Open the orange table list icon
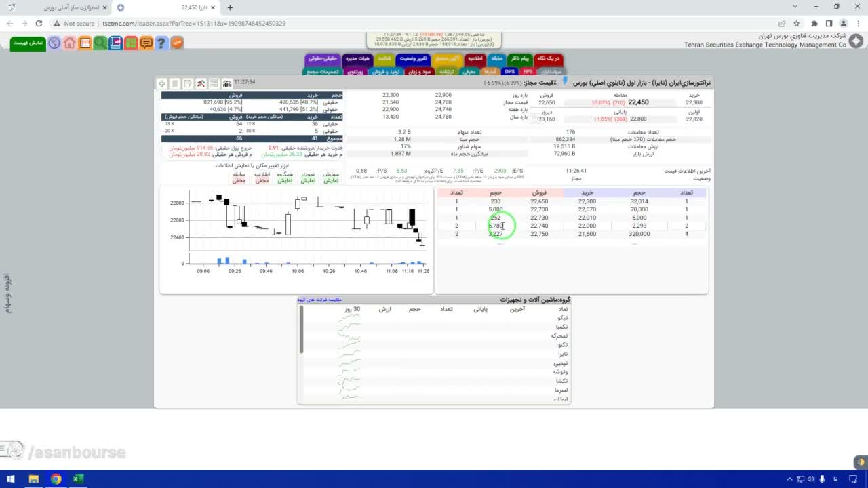Image resolution: width=868 pixels, height=488 pixels. pyautogui.click(x=85, y=43)
